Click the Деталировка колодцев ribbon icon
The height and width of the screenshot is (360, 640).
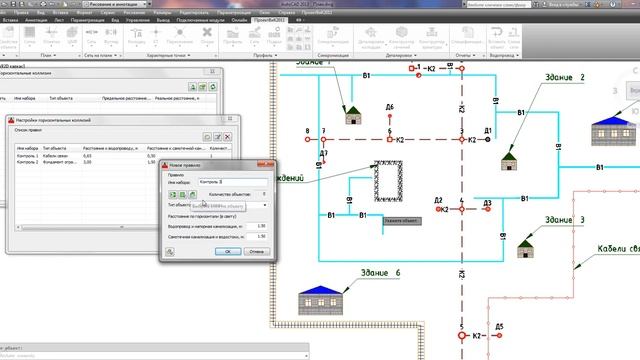pos(371,37)
